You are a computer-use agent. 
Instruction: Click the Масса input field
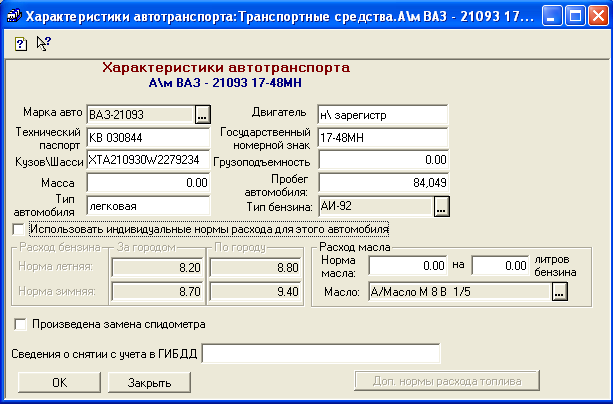[x=148, y=183]
